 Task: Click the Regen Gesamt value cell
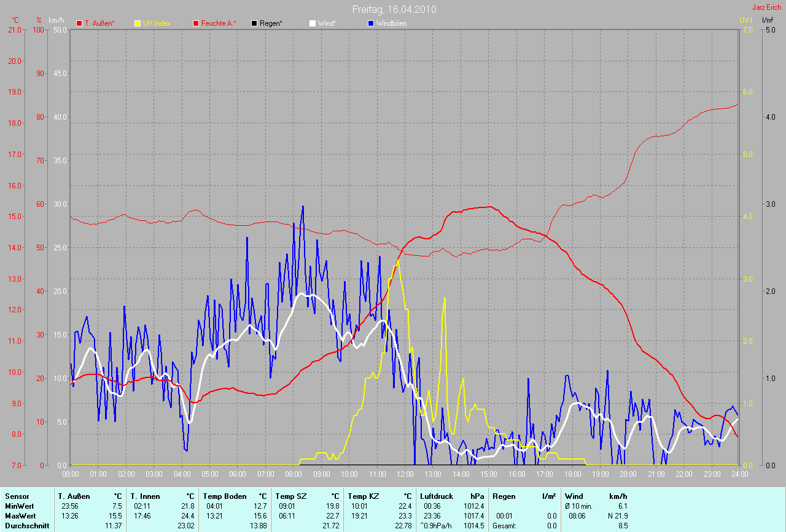[551, 526]
